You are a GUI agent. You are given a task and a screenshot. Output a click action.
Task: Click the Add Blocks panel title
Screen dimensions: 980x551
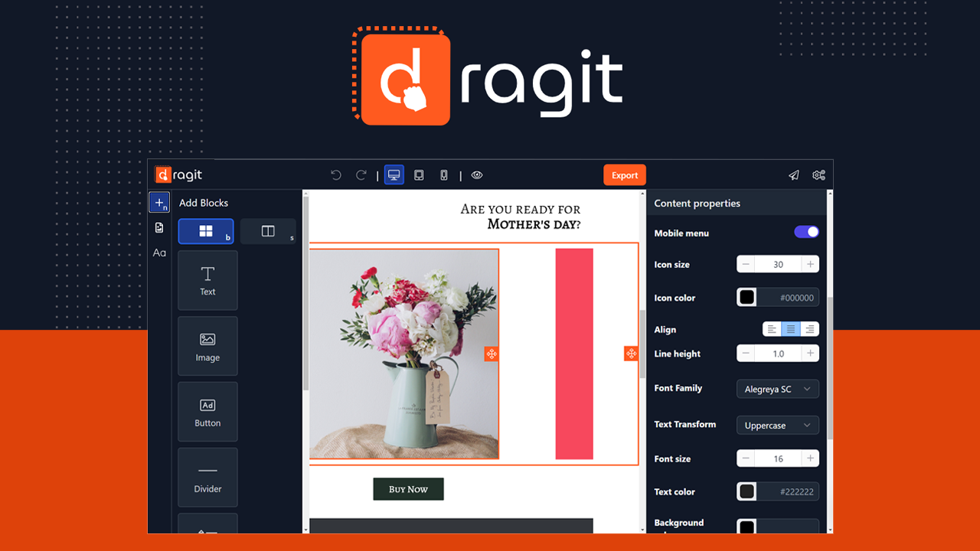point(204,203)
